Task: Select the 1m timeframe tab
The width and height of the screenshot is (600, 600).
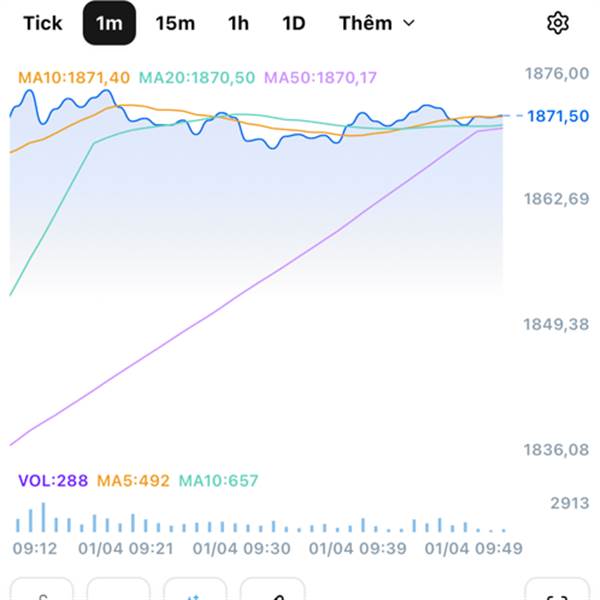Action: (109, 23)
